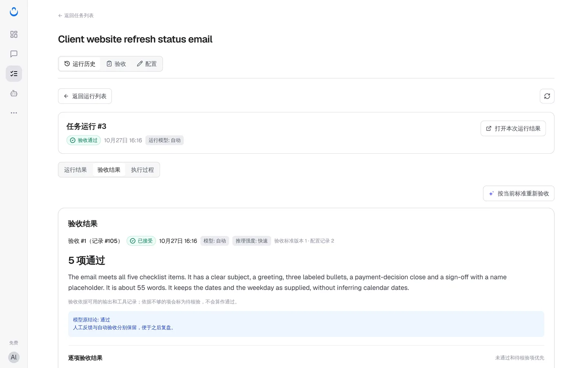The height and width of the screenshot is (368, 588).
Task: Click the 免费 plan label
Action: coord(14,343)
